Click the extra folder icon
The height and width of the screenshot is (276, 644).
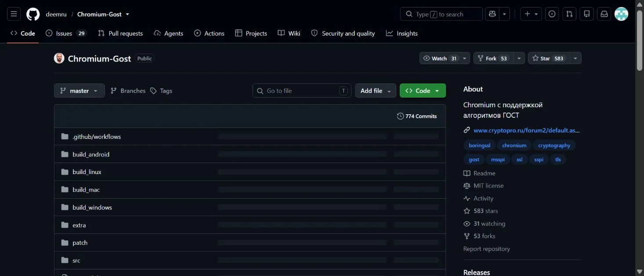(x=65, y=225)
